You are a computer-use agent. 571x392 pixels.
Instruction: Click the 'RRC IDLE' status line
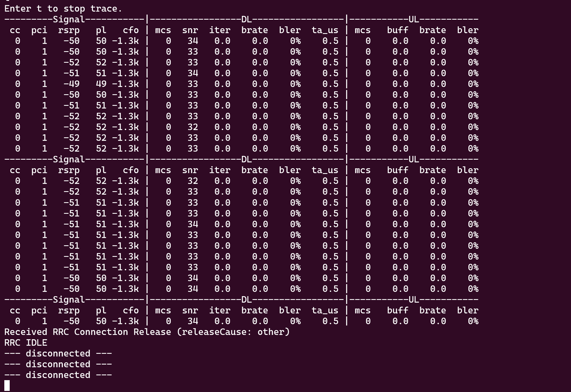26,342
